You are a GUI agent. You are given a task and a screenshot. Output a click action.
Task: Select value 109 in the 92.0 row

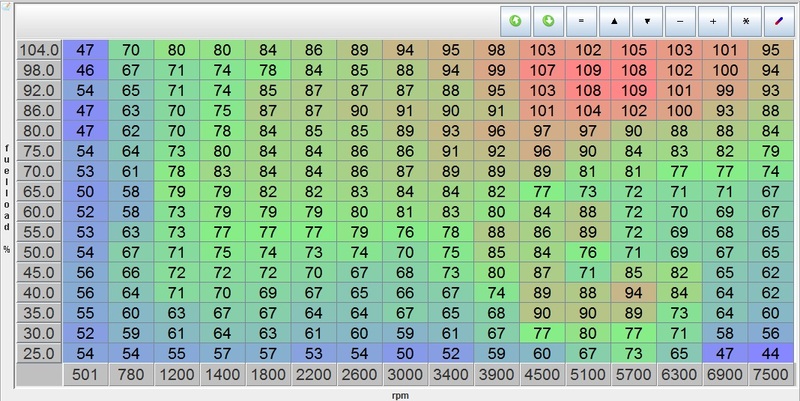(633, 90)
